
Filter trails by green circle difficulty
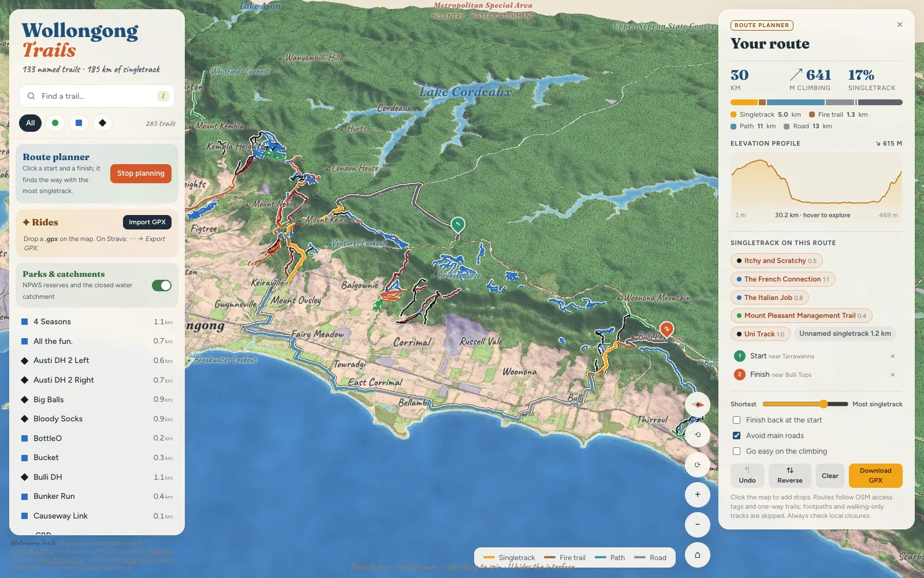click(55, 123)
